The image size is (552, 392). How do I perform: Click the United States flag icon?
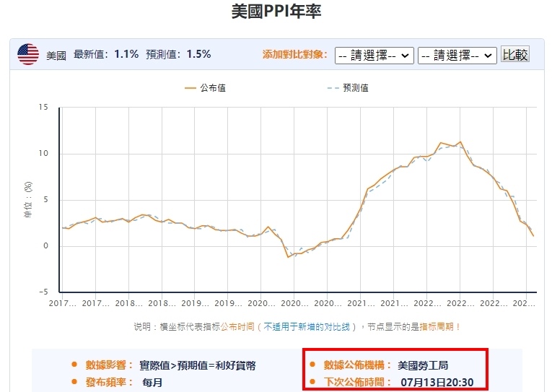[x=28, y=54]
